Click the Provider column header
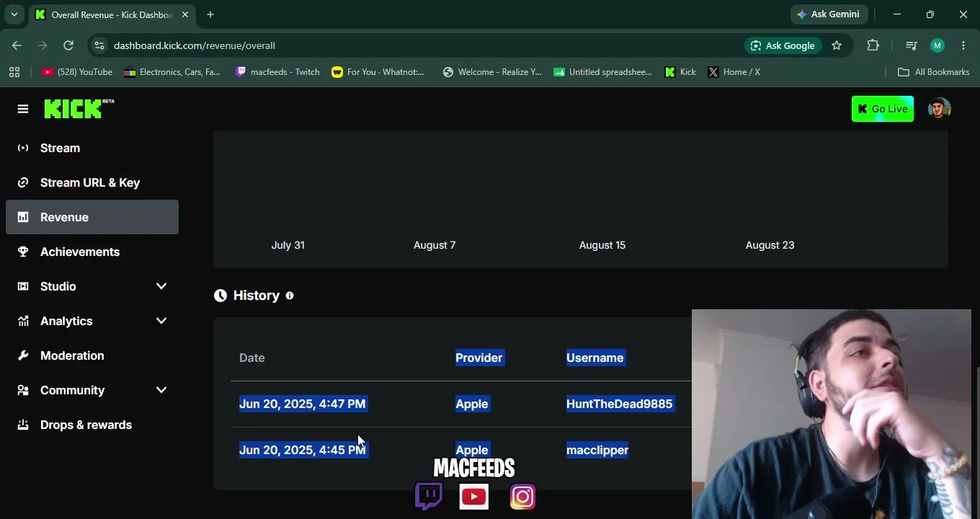 coord(479,358)
